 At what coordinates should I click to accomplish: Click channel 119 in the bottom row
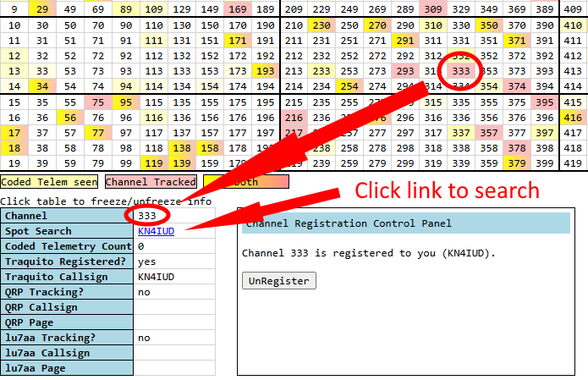[155, 162]
